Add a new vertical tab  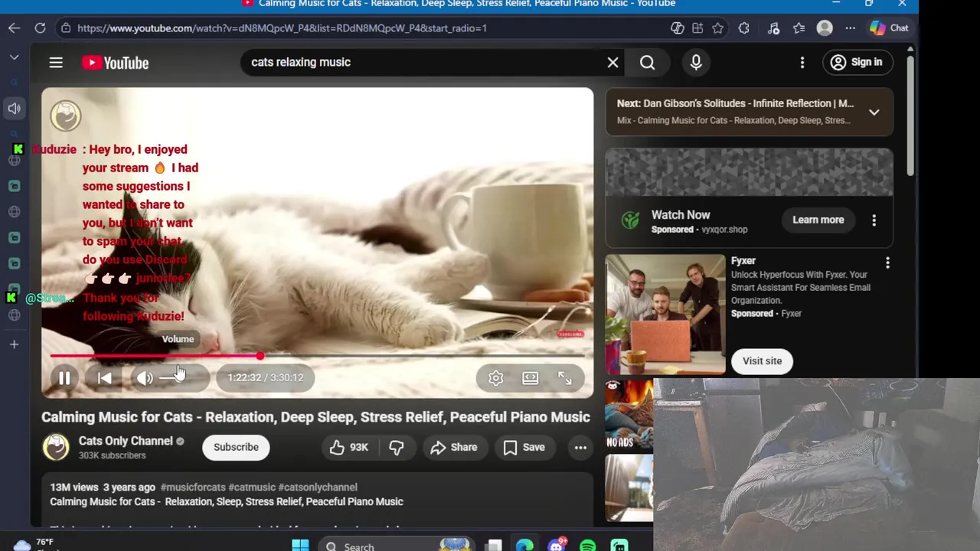tap(14, 345)
